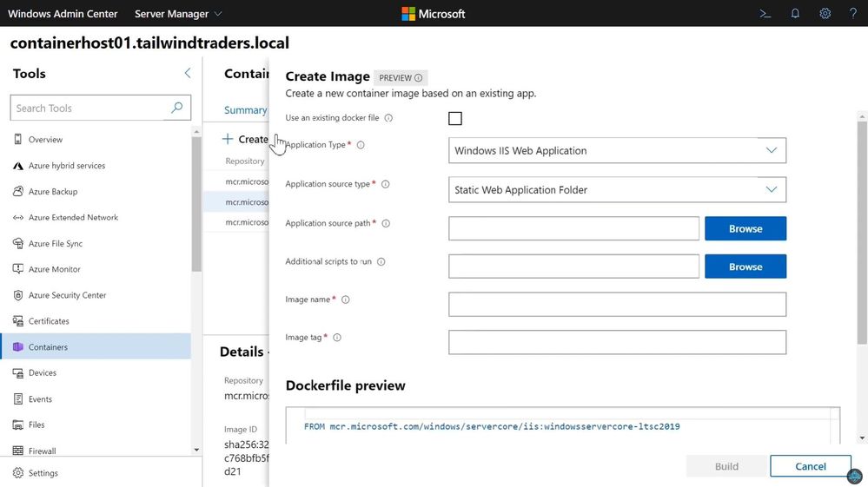Click the Image name input field
868x487 pixels.
click(617, 305)
